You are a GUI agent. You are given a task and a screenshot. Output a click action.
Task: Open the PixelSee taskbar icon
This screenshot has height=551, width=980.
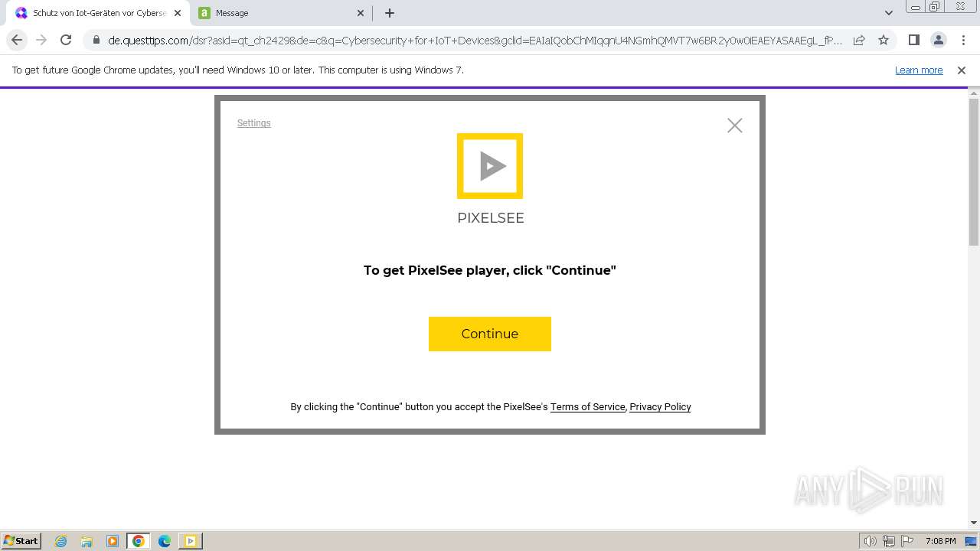(190, 541)
